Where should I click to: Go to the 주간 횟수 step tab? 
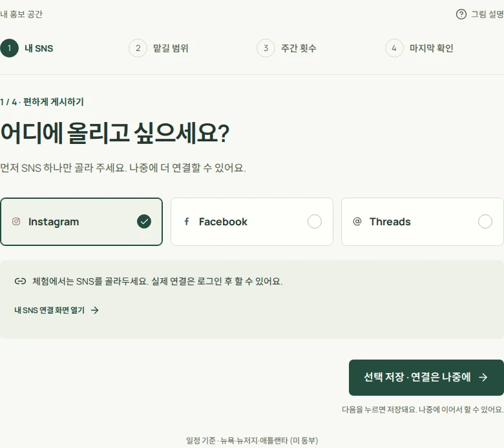pos(287,48)
